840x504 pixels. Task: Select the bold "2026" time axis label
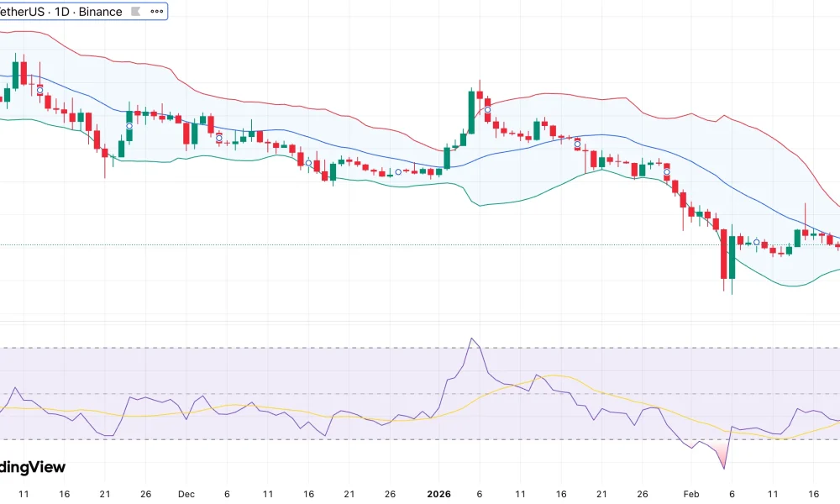(438, 495)
